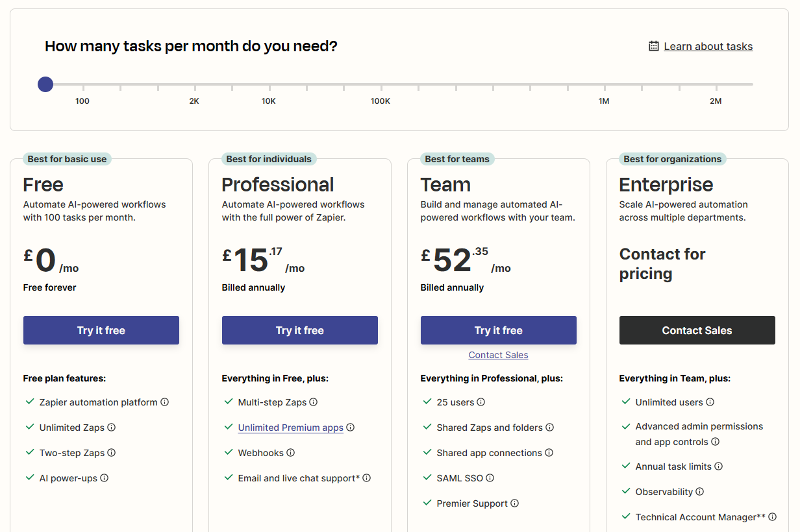Click the Best for basic use badge

click(x=67, y=159)
